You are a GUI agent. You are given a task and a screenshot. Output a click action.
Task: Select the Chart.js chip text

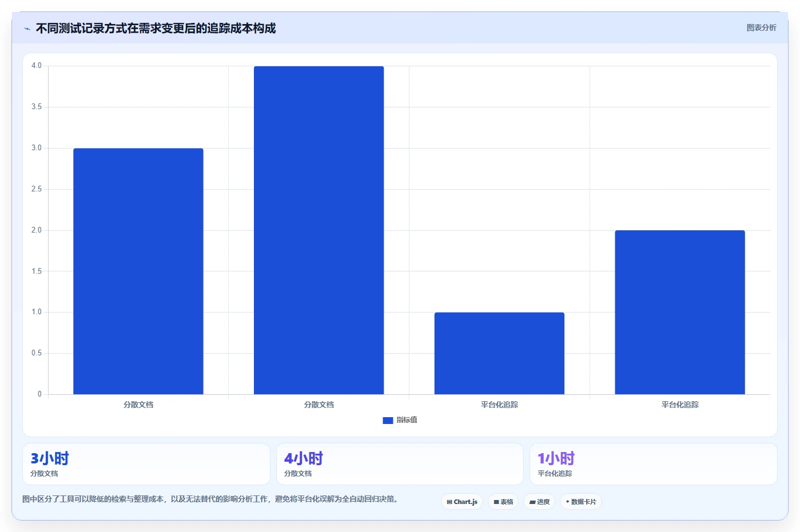click(x=465, y=502)
